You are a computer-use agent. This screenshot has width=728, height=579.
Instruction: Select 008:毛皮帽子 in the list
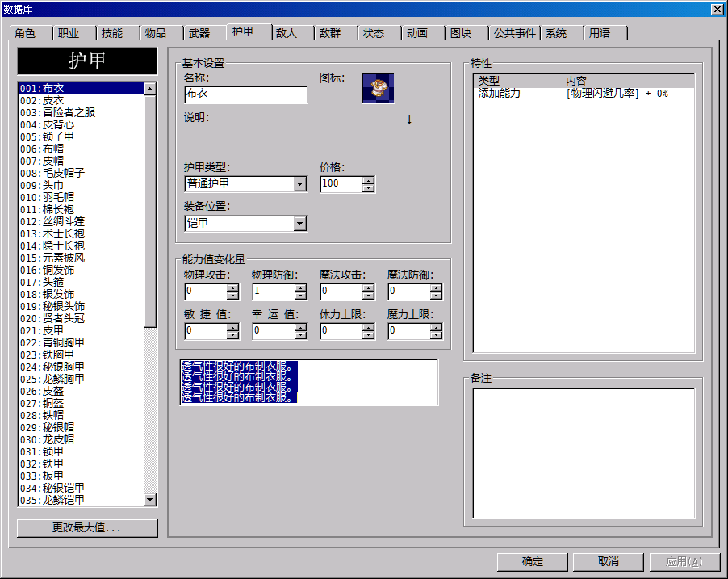pyautogui.click(x=82, y=173)
